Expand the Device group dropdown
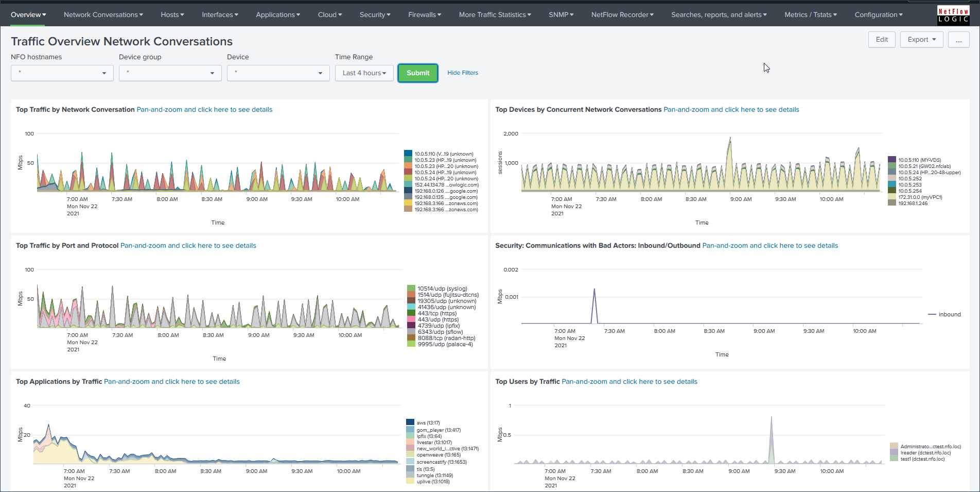 [170, 73]
